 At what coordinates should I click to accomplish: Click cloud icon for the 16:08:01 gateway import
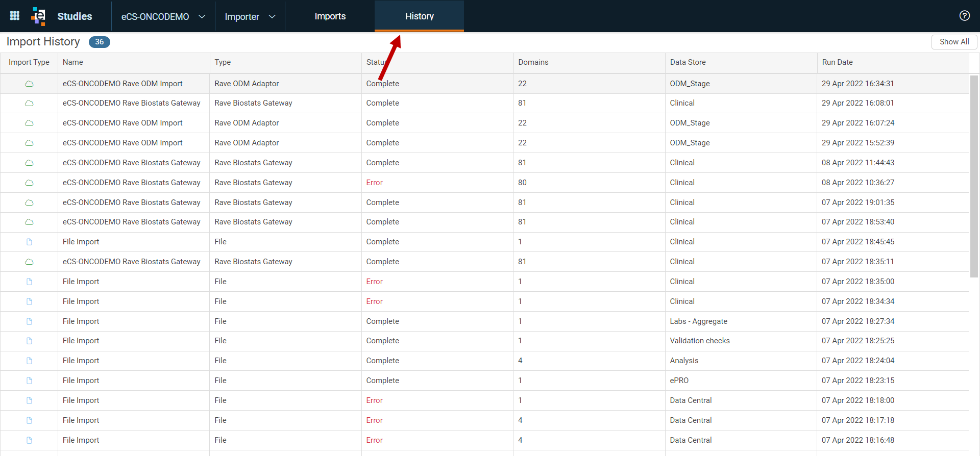click(29, 103)
